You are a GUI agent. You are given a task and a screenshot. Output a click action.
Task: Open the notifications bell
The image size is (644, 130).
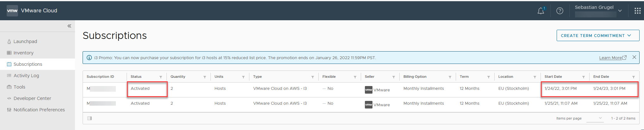point(541,11)
